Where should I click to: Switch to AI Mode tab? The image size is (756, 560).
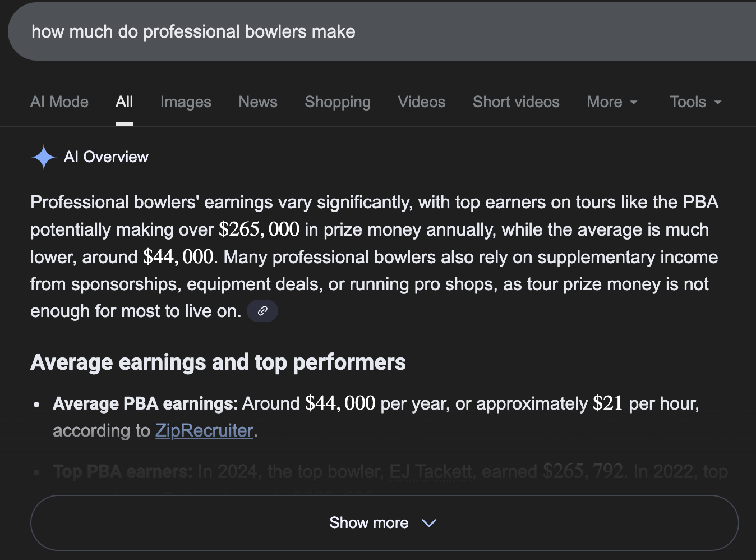(x=59, y=102)
